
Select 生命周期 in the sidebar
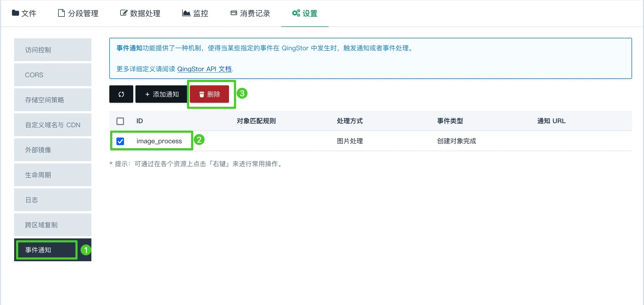(38, 175)
